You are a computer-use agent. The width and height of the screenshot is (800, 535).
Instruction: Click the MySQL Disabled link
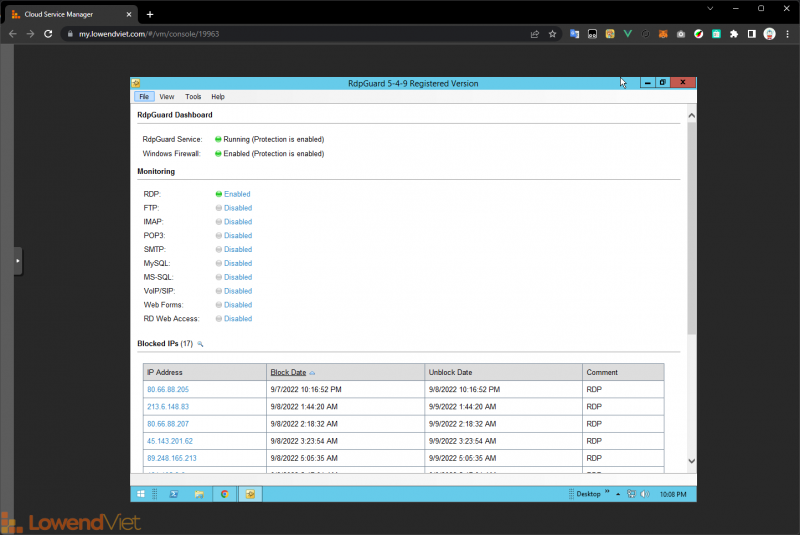click(238, 263)
